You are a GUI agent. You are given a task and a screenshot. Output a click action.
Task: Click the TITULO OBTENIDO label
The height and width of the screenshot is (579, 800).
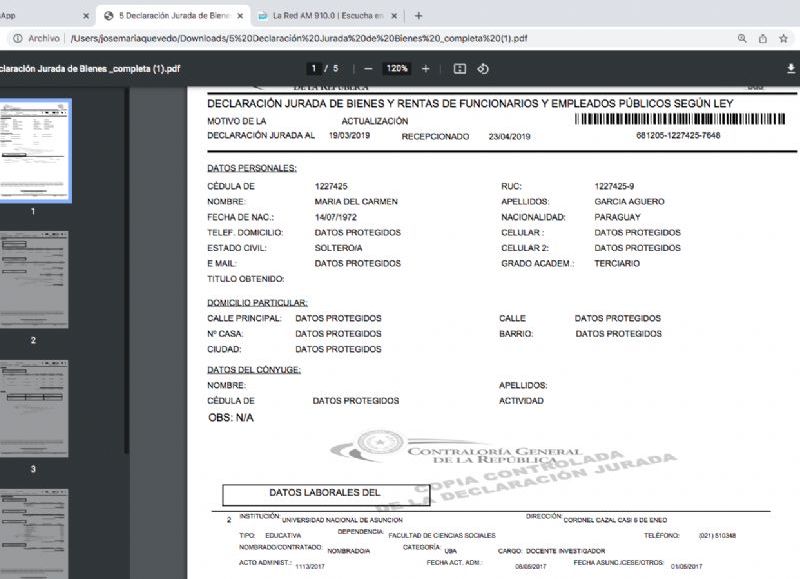point(246,279)
